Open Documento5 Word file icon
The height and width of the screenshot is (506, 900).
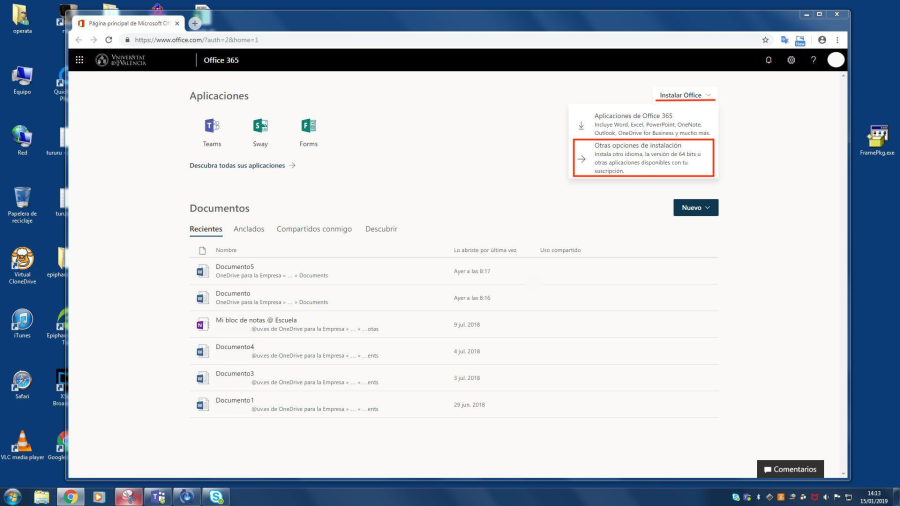[x=202, y=271]
